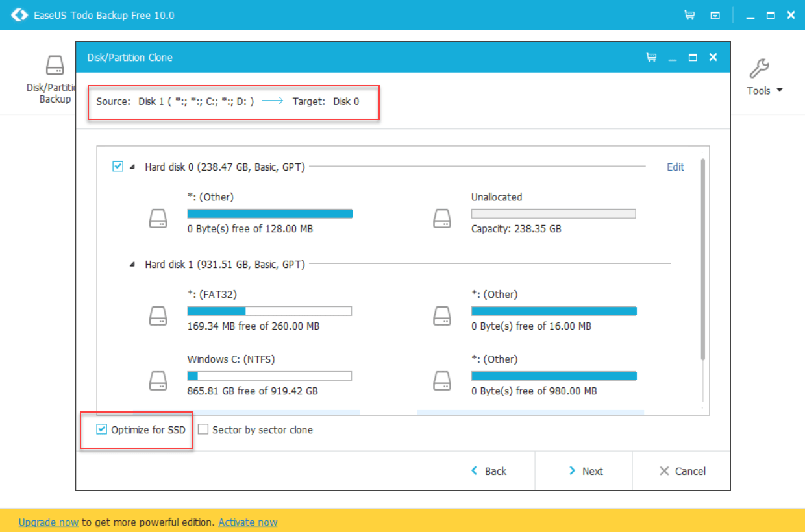
Task: Click Edit link for Hard disk 0
Action: click(675, 167)
